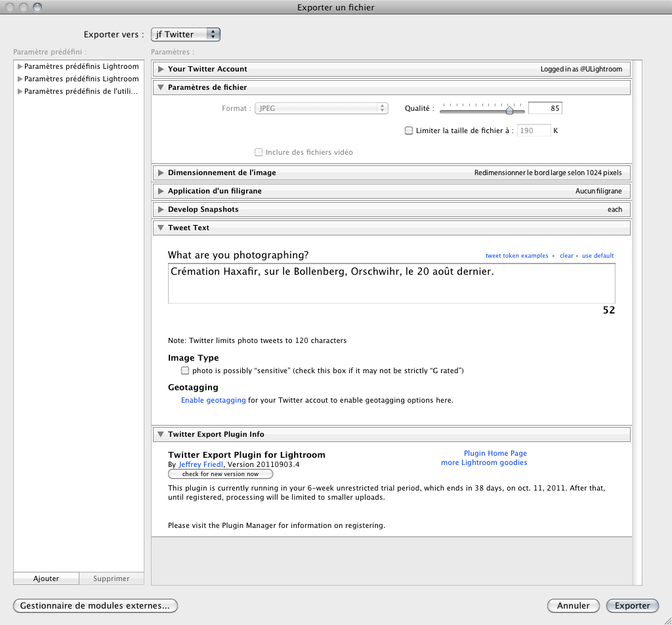Image resolution: width=672 pixels, height=625 pixels.
Task: Adjust the Qualité slider handle
Action: [509, 111]
